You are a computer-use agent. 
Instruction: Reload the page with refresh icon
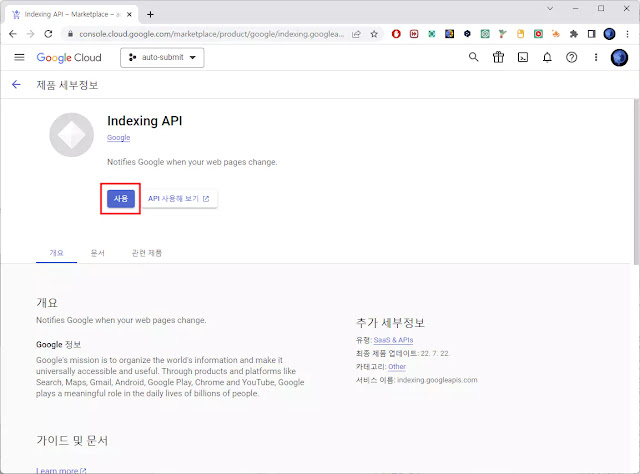pos(48,34)
